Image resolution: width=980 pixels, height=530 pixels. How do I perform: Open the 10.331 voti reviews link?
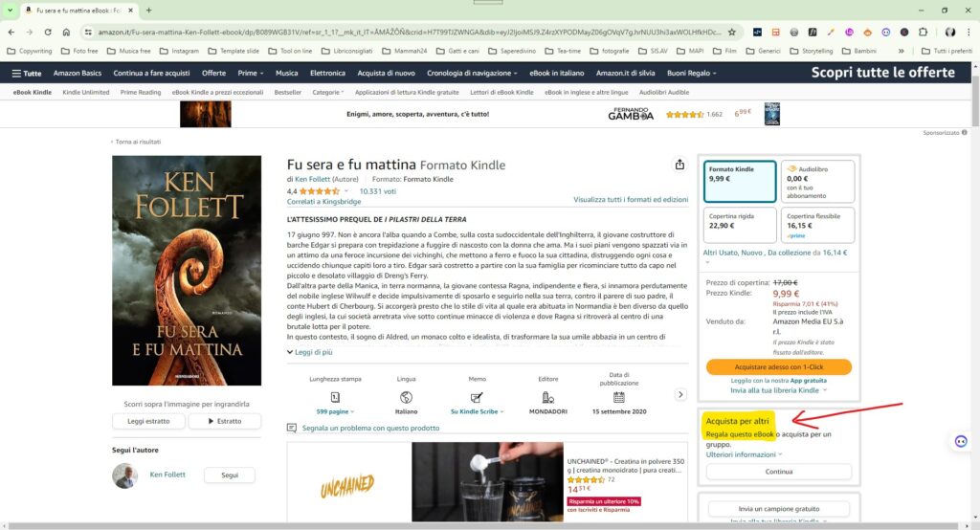click(x=377, y=191)
